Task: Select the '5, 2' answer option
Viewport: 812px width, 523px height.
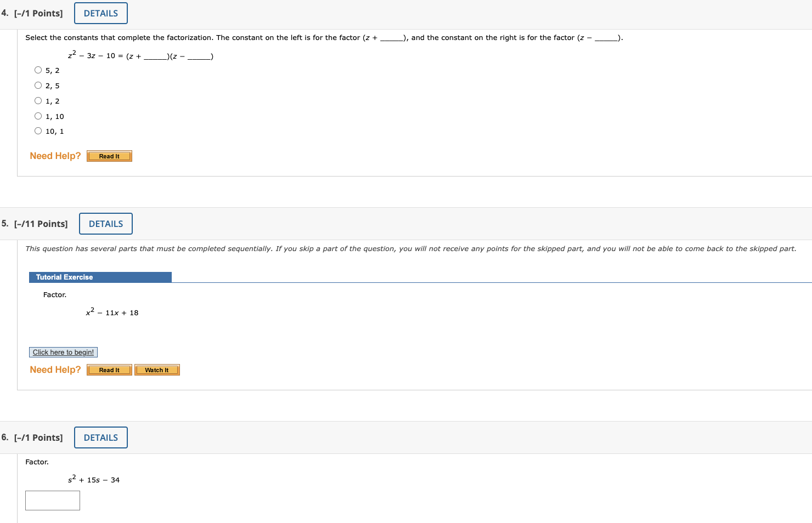Action: click(38, 70)
